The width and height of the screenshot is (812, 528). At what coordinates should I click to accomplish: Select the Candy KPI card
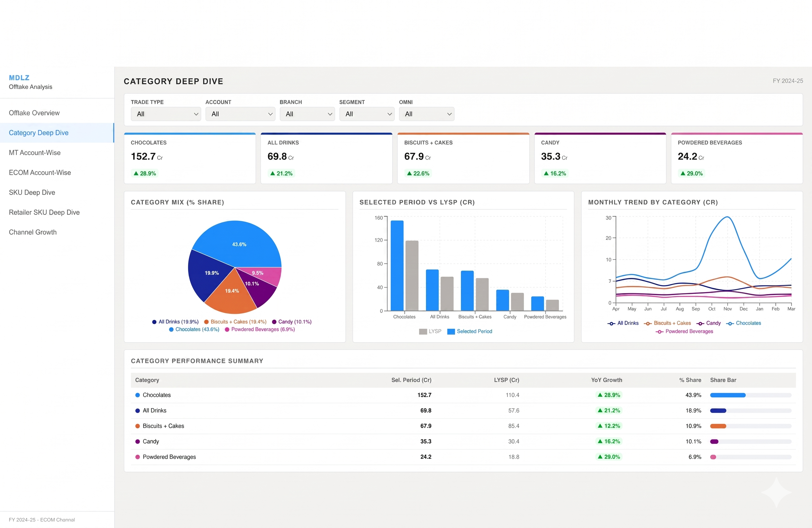600,158
